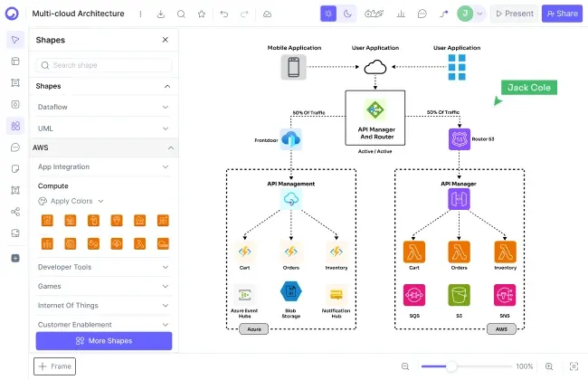Click the fit-to-screen icon

574,366
